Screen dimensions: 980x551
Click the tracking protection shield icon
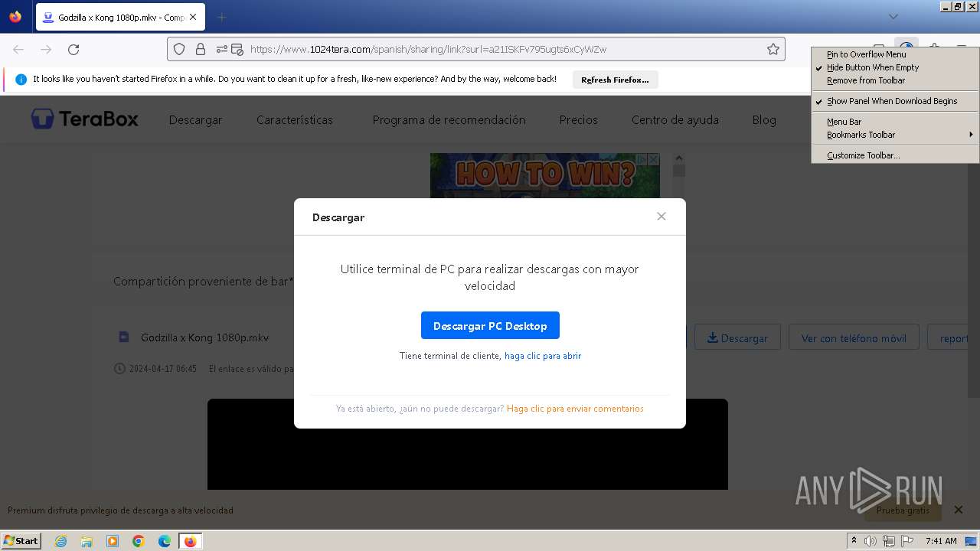coord(179,49)
